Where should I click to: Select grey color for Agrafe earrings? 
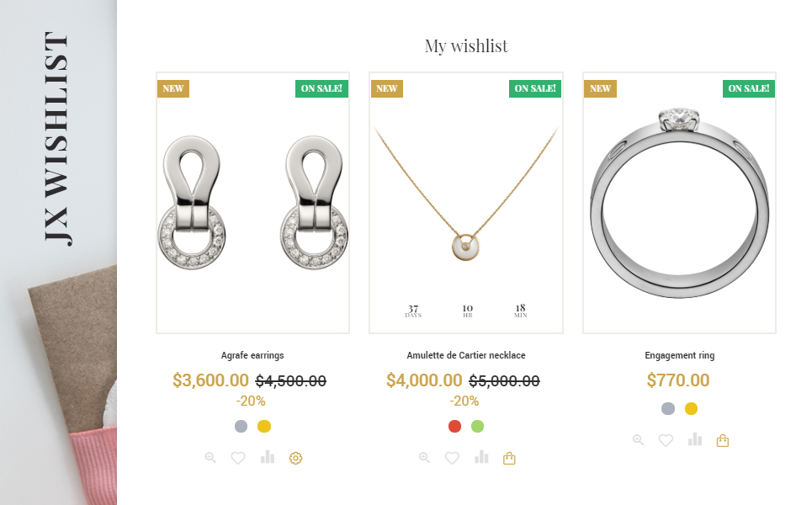(x=241, y=426)
